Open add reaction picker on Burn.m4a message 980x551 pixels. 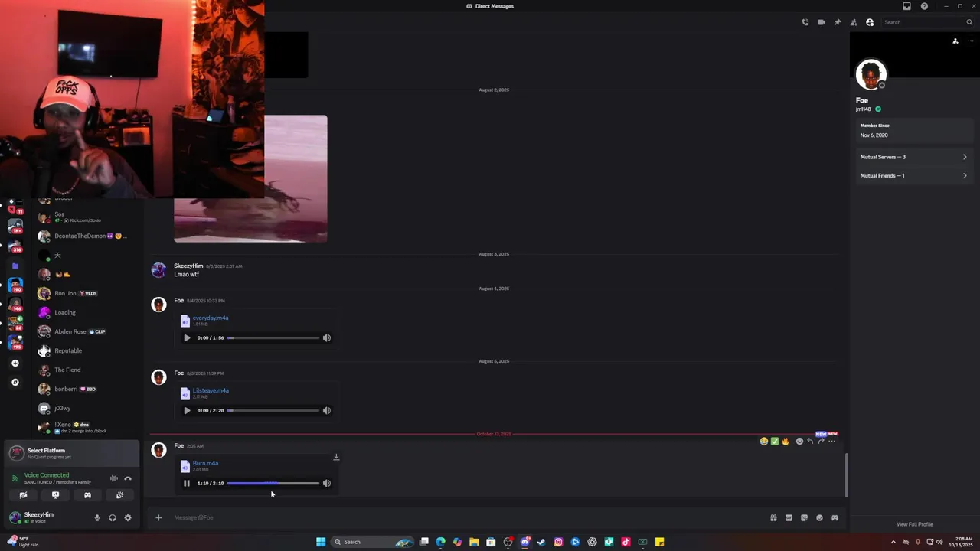[x=799, y=442]
